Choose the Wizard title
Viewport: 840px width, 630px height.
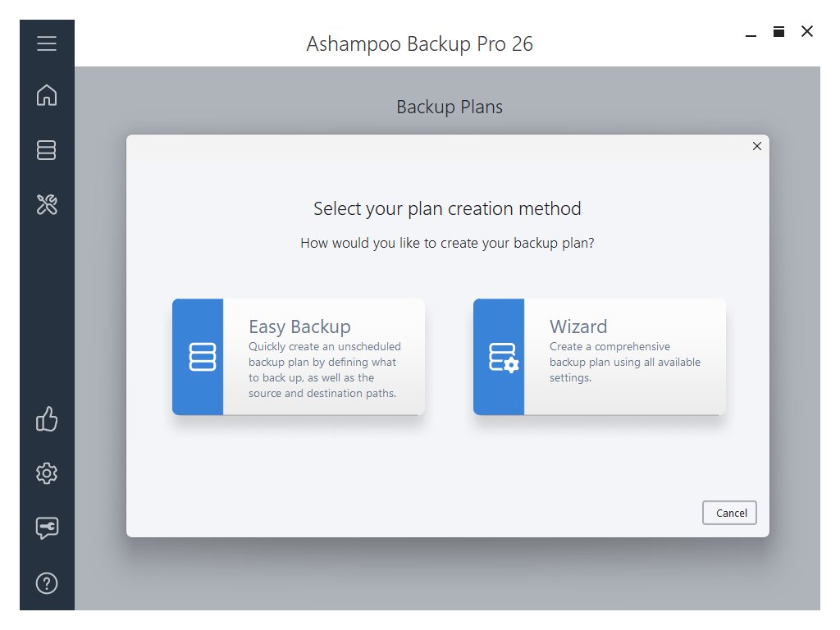[x=578, y=326]
